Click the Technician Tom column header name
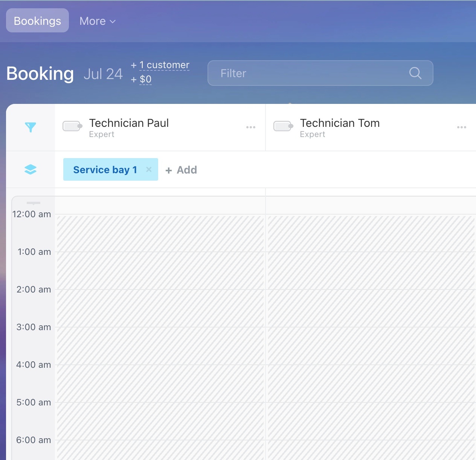This screenshot has height=460, width=476. tap(340, 123)
